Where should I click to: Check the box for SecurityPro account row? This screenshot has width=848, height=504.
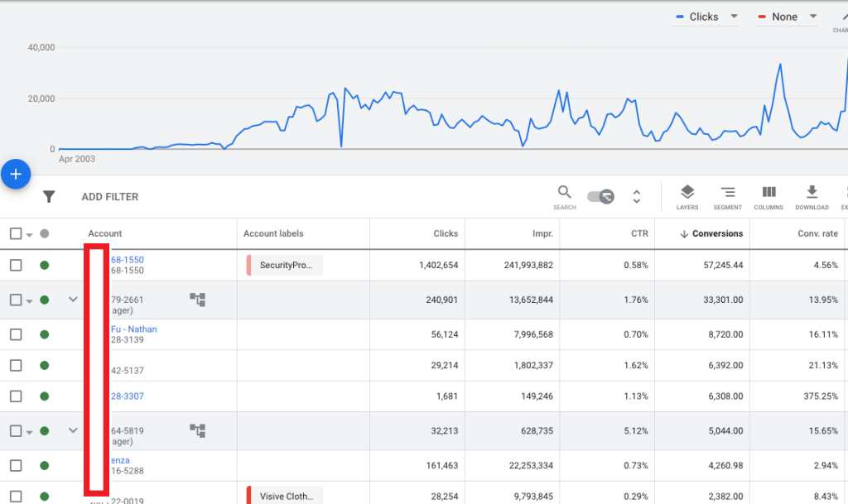pos(16,266)
